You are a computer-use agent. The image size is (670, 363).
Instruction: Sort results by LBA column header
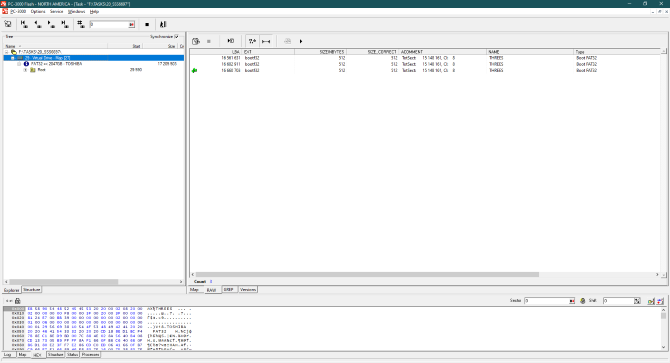point(216,52)
